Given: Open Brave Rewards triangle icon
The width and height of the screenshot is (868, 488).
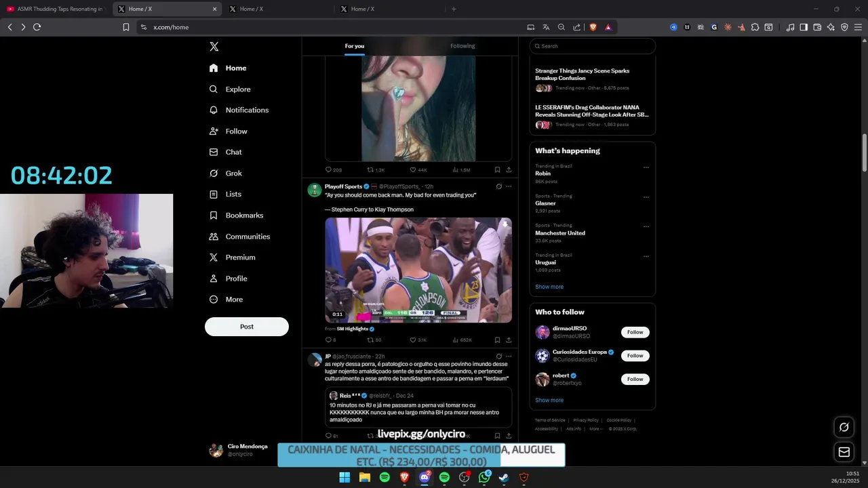Looking at the screenshot, I should pos(608,27).
